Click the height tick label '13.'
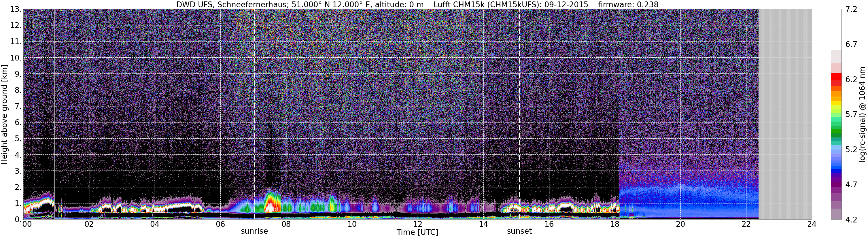 click(x=16, y=10)
